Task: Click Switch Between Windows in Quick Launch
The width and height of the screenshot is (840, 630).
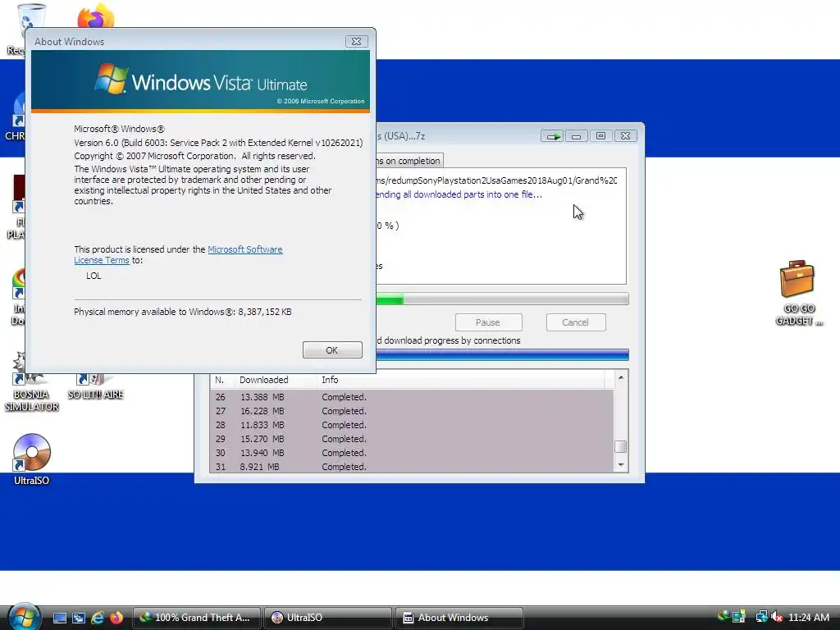Action: point(79,618)
